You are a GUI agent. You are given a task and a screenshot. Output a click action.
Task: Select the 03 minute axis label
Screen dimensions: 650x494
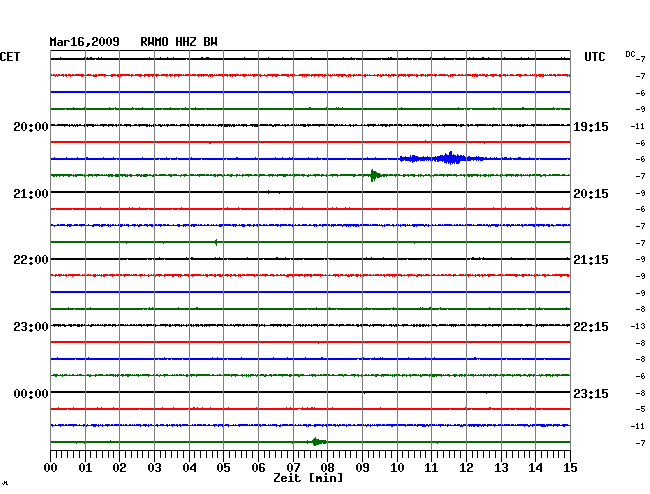pos(154,468)
